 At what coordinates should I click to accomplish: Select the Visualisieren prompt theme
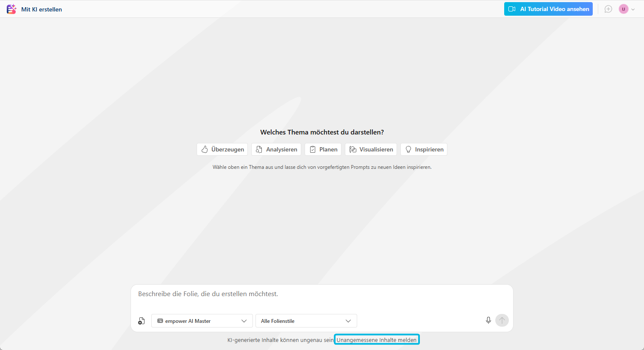coord(371,149)
